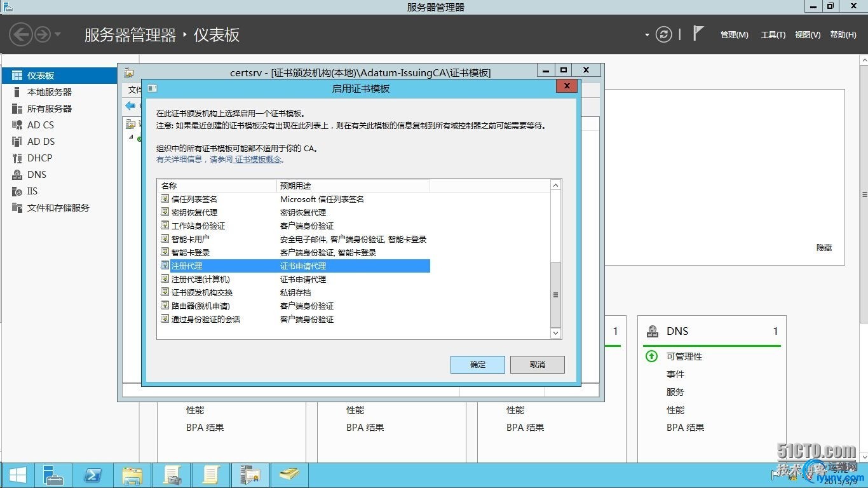Open the 证书模板概念 help link
The image size is (868, 488).
point(258,159)
